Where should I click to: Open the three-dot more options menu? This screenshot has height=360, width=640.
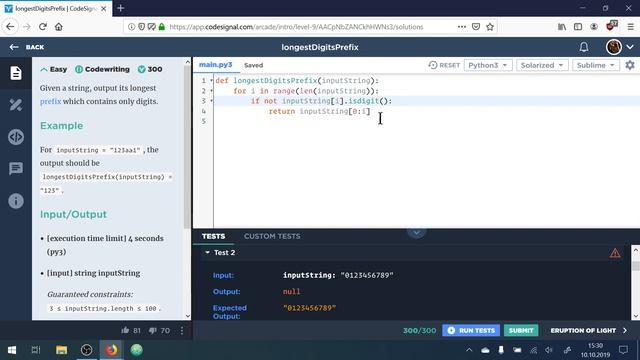(182, 330)
